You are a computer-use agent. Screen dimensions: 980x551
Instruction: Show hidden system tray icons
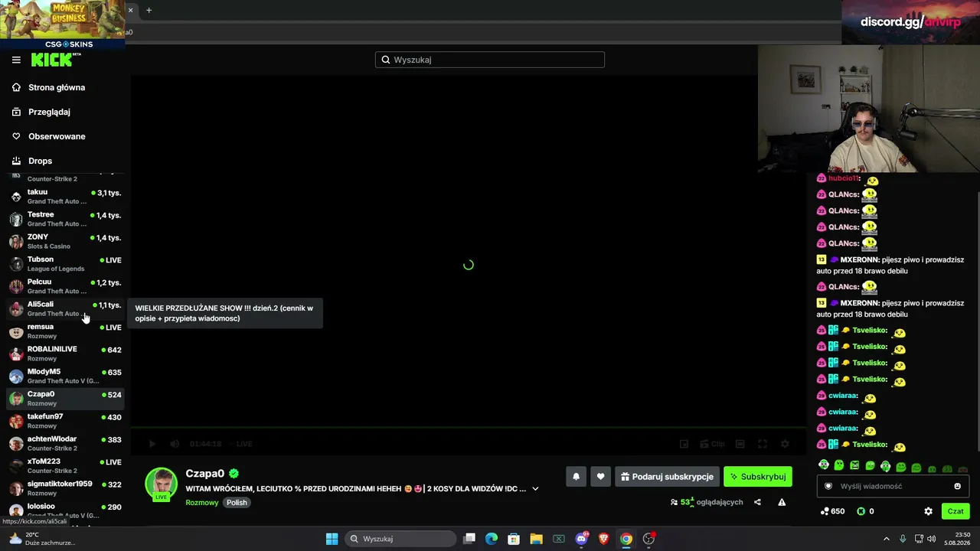[887, 539]
